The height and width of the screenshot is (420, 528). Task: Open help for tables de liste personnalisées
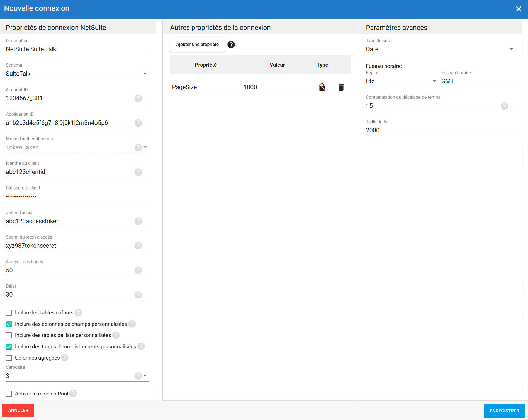point(116,335)
